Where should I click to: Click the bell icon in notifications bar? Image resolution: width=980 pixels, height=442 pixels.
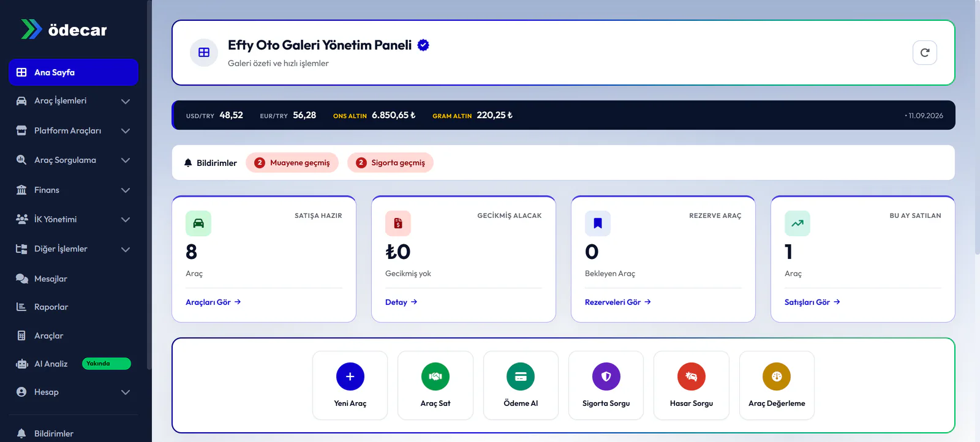point(188,163)
